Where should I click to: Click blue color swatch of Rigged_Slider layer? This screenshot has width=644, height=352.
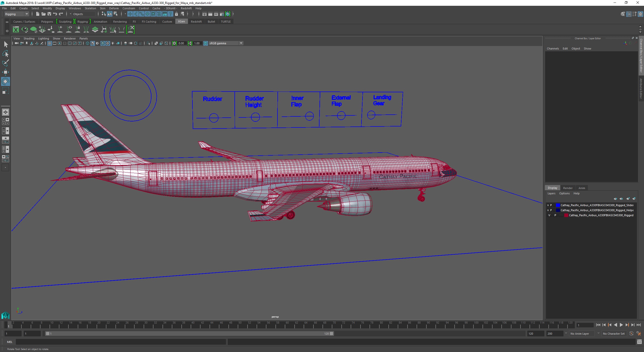(x=558, y=205)
